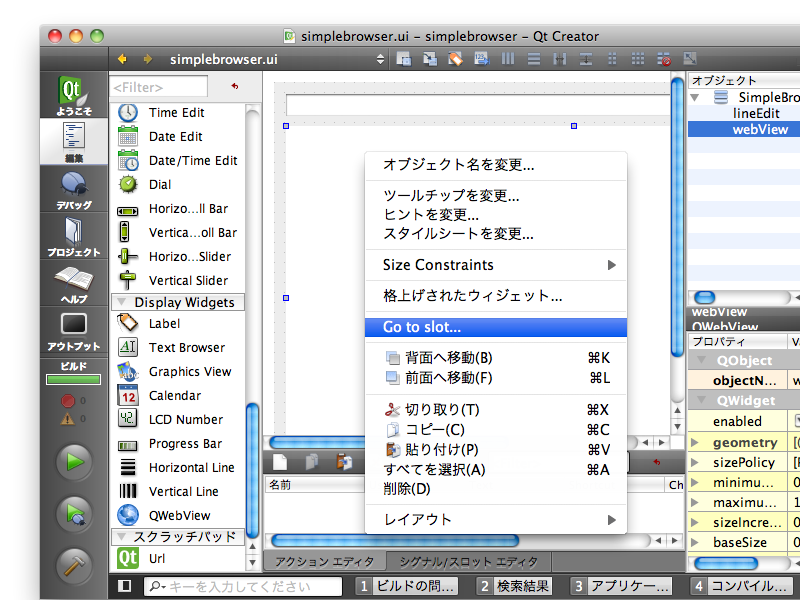The image size is (800, 600).
Task: Click the hammer Build icon
Action: pyautogui.click(x=74, y=563)
